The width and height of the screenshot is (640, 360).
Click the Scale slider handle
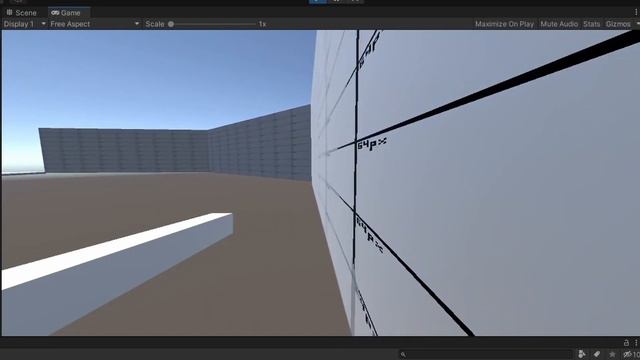[x=171, y=24]
